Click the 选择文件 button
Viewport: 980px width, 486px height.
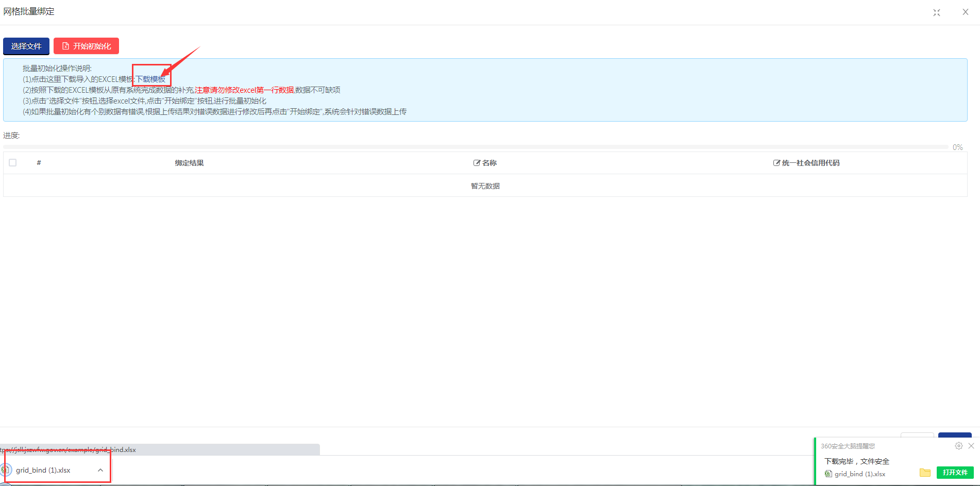coord(26,46)
